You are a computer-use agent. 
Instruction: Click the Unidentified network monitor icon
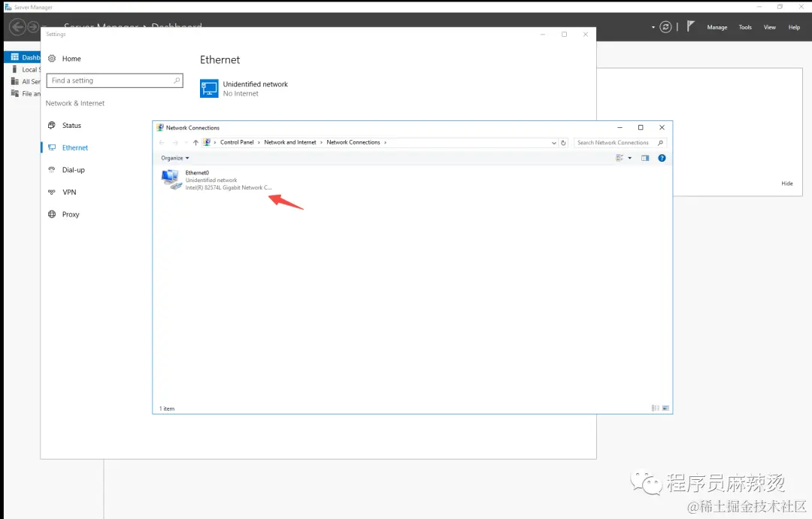click(209, 89)
